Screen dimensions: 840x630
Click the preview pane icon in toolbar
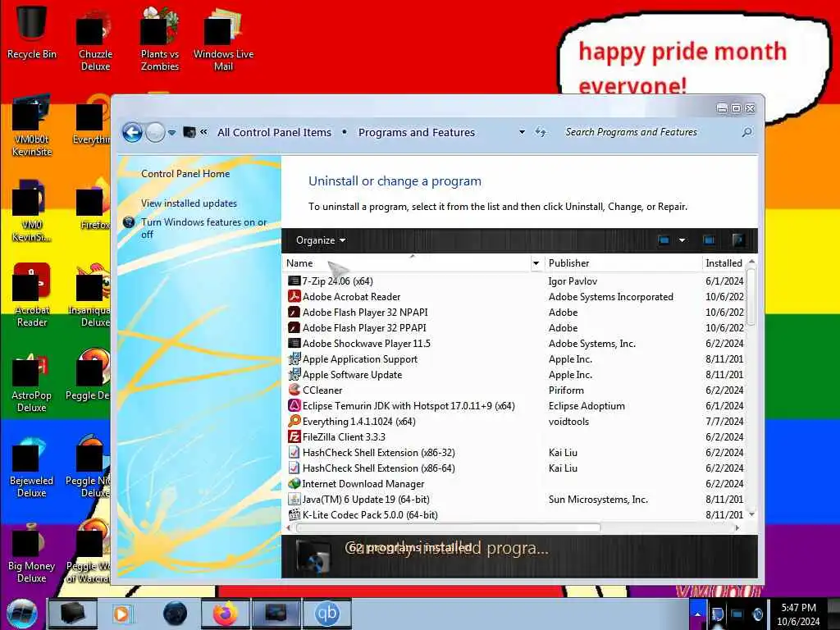point(709,240)
